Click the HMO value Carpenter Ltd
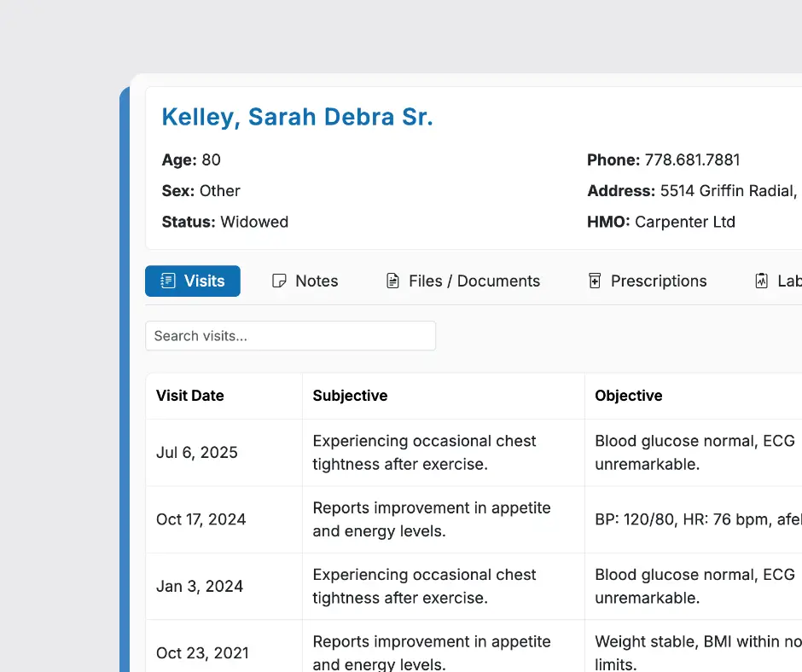This screenshot has height=672, width=802. (685, 222)
